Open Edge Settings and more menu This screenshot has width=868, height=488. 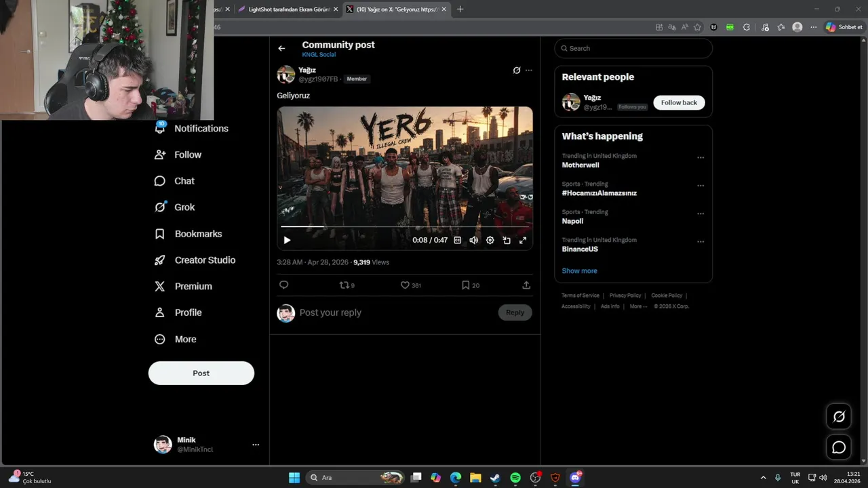[814, 27]
